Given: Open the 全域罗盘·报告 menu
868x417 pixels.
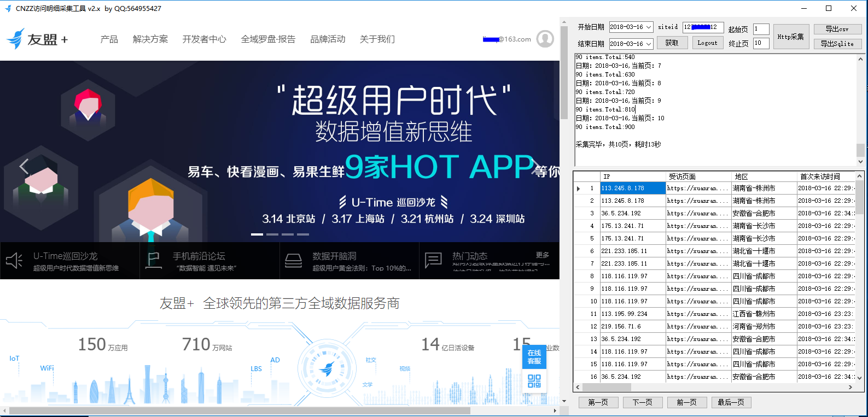Looking at the screenshot, I should coord(268,39).
